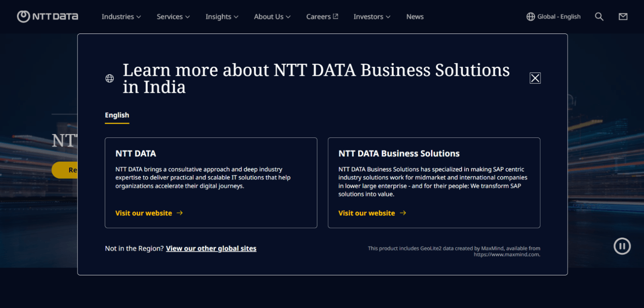The image size is (644, 308).
Task: Open the Global - English language selector
Action: [553, 17]
